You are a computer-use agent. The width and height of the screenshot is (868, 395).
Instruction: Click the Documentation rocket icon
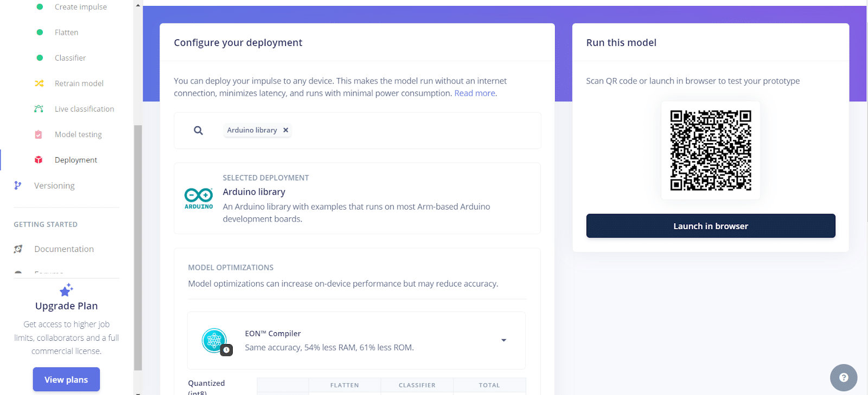pos(18,249)
